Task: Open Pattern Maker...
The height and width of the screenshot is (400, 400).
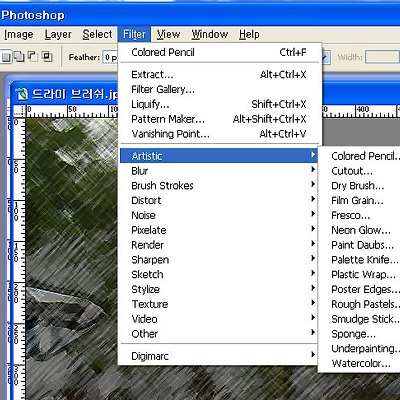Action: (x=219, y=119)
